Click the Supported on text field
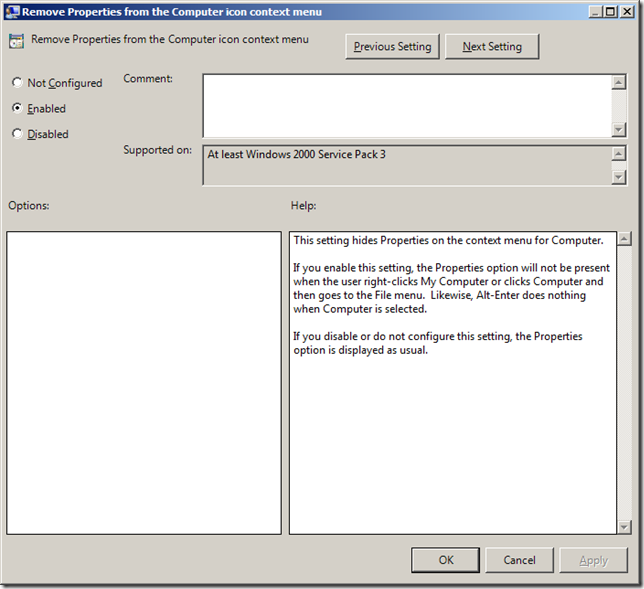This screenshot has width=644, height=589. (x=407, y=165)
